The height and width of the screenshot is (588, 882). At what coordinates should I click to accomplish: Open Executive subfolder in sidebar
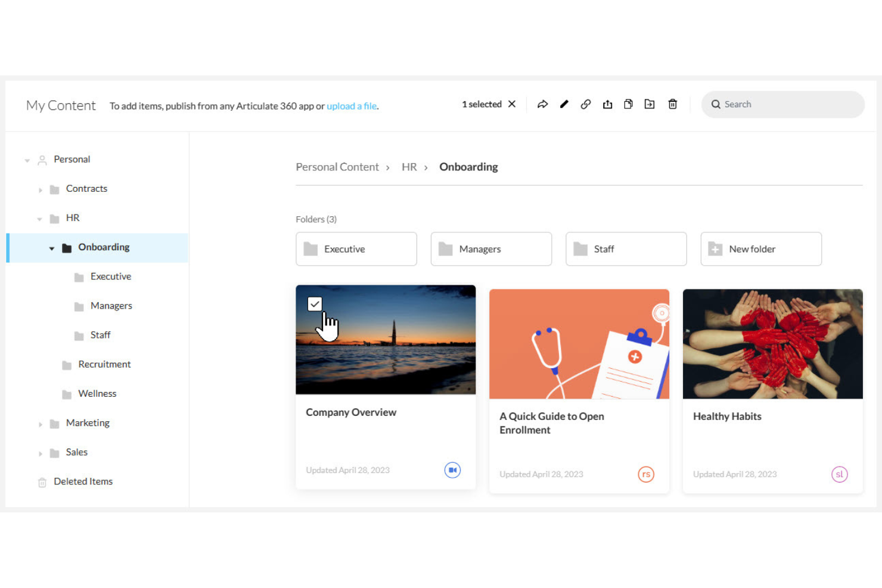coord(111,276)
